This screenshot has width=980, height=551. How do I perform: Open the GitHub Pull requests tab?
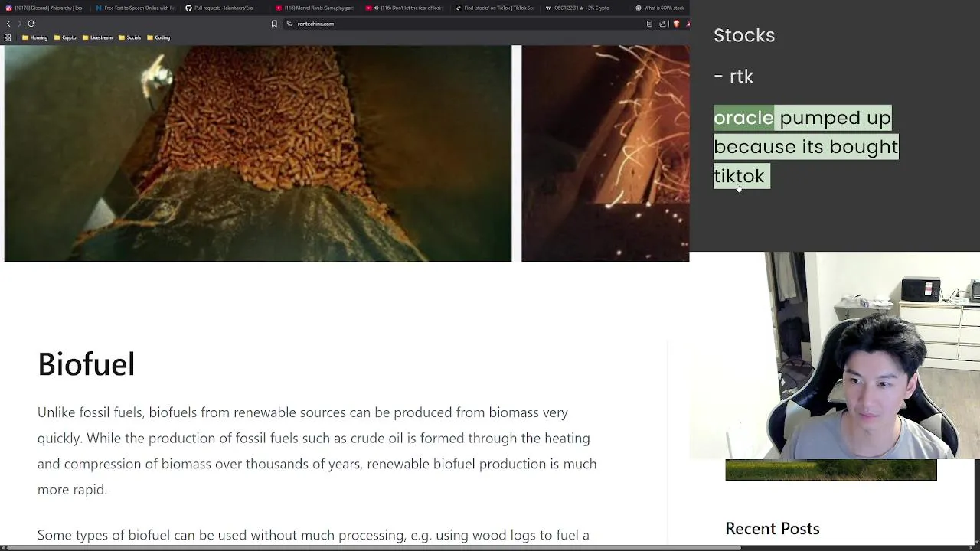pyautogui.click(x=225, y=8)
